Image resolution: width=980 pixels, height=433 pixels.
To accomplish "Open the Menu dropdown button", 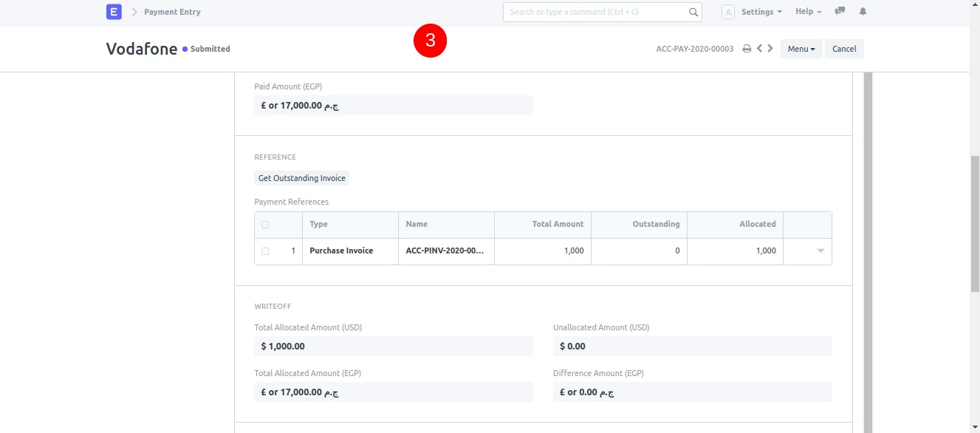I will [801, 49].
